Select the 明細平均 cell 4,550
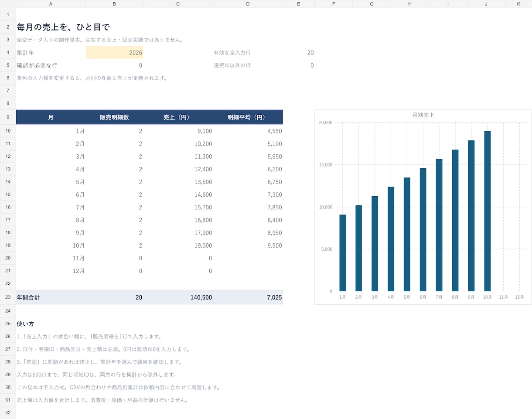 (248, 131)
